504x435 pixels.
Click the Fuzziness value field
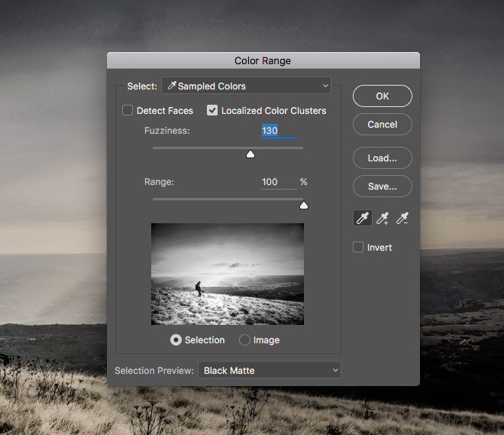278,131
